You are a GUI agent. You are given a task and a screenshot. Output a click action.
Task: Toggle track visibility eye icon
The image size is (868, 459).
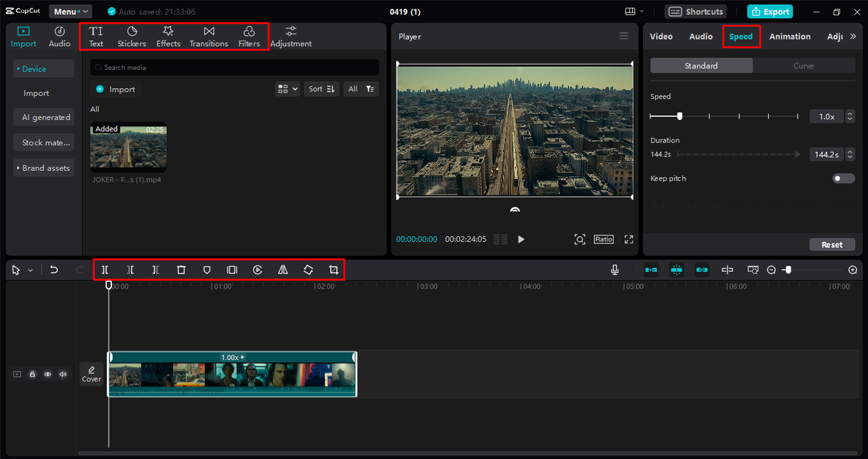coord(47,374)
